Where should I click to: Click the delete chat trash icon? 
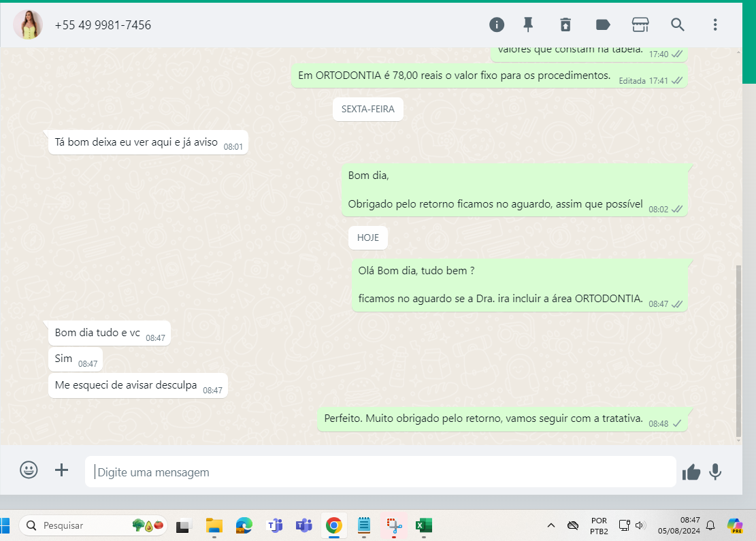pos(565,24)
